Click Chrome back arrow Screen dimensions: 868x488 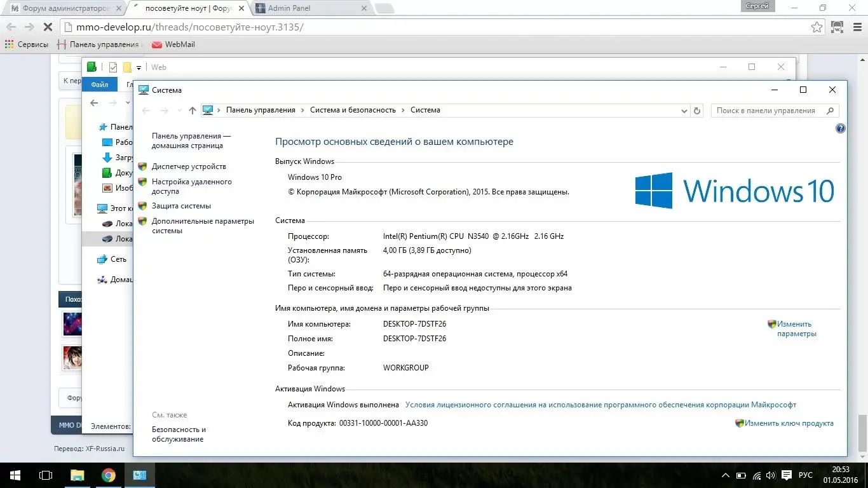(11, 27)
